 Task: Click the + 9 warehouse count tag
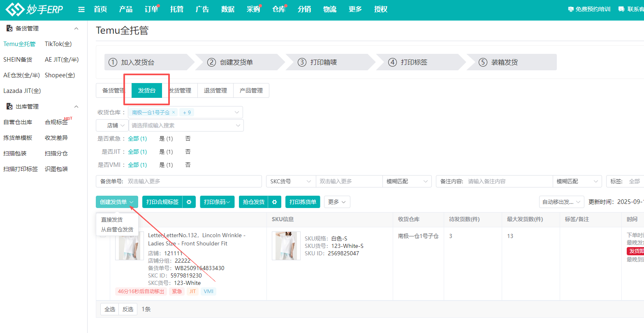[x=187, y=112]
